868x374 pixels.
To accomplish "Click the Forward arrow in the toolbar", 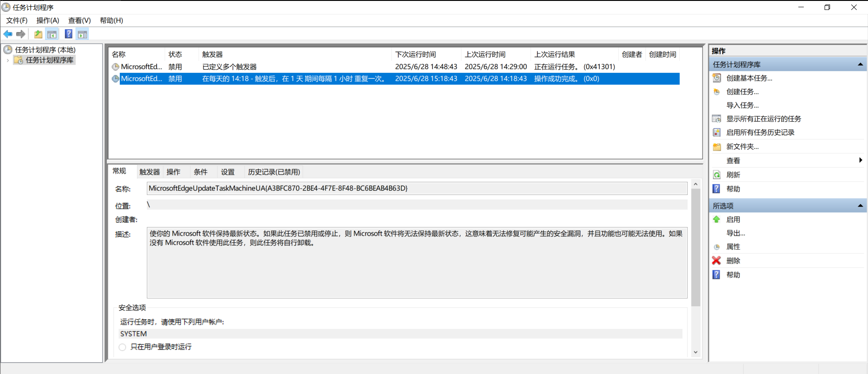I will [21, 34].
